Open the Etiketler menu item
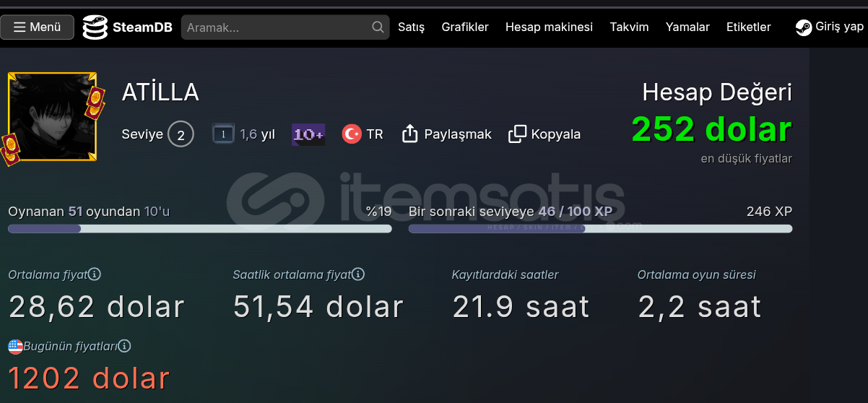The height and width of the screenshot is (403, 868). tap(749, 27)
